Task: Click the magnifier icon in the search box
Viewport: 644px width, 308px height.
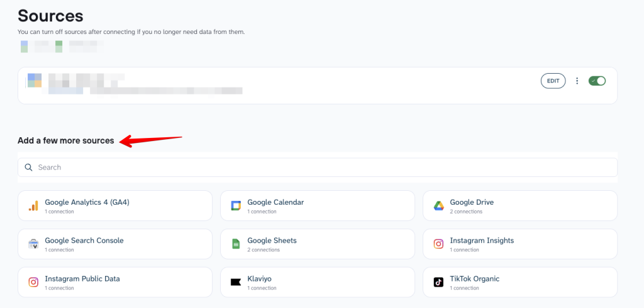Action: pos(28,168)
